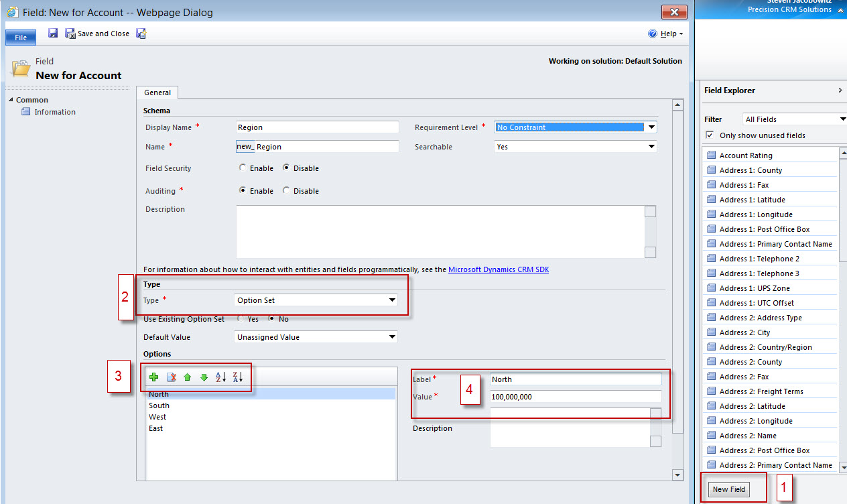The image size is (847, 504).
Task: Click the Save and New icon
Action: (x=141, y=34)
